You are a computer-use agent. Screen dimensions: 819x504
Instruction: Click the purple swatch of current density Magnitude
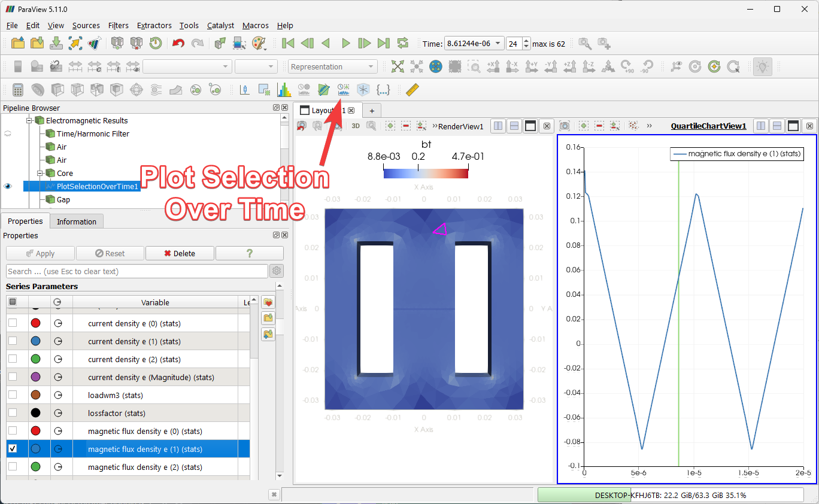pyautogui.click(x=35, y=377)
